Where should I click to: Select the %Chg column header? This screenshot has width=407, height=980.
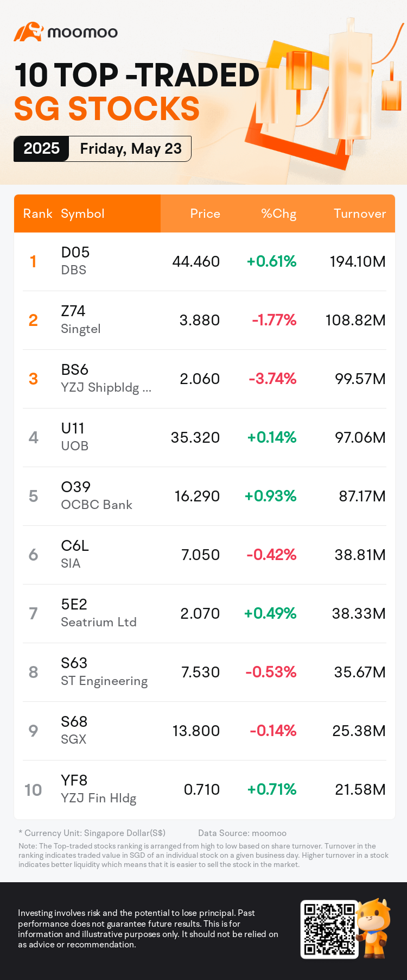pyautogui.click(x=278, y=213)
